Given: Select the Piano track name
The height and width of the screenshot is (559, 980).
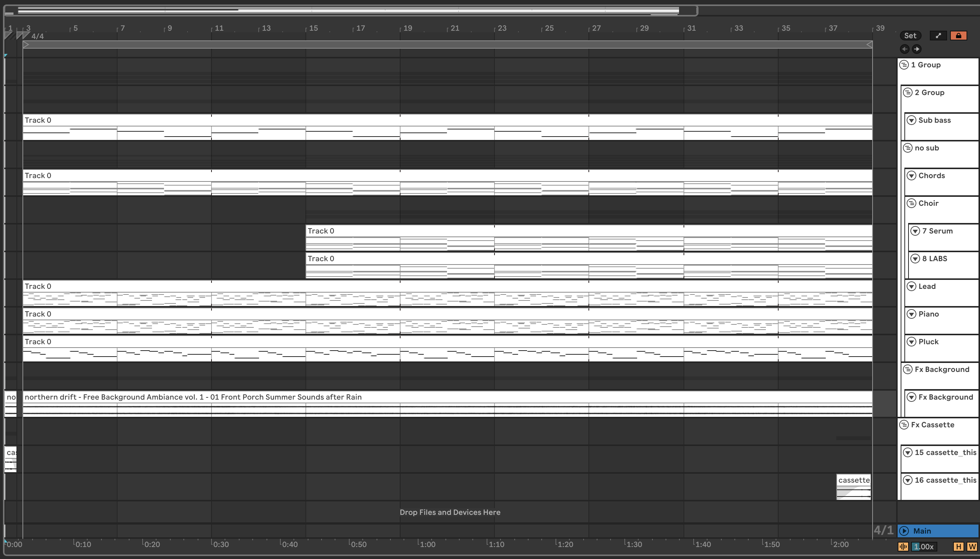Looking at the screenshot, I should 929,314.
